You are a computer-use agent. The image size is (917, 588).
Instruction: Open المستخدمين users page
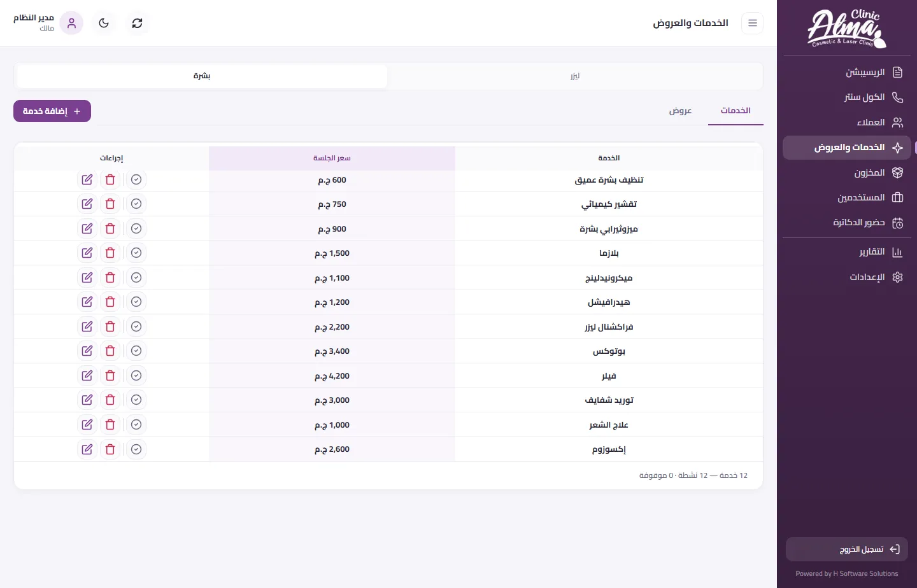coord(847,197)
